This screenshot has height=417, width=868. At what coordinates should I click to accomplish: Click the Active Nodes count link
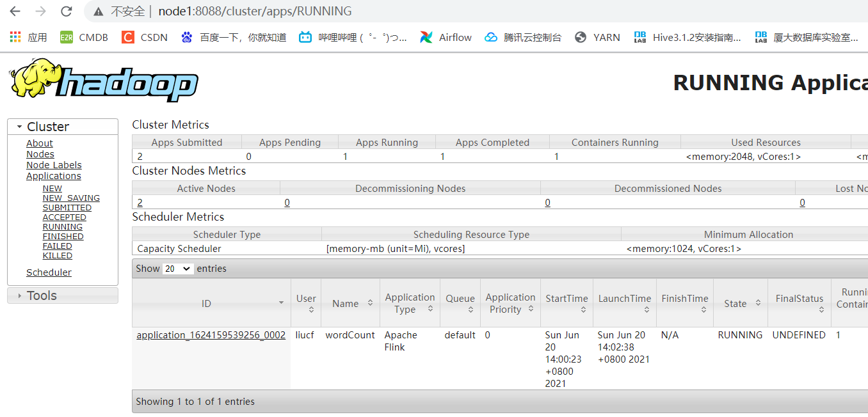(x=139, y=202)
